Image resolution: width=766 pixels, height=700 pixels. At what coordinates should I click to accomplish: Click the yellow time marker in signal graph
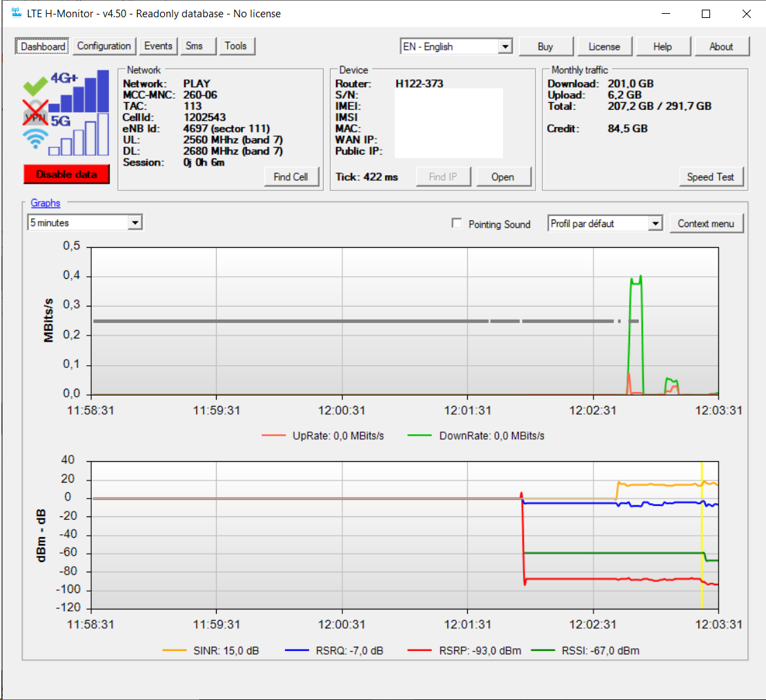702,535
